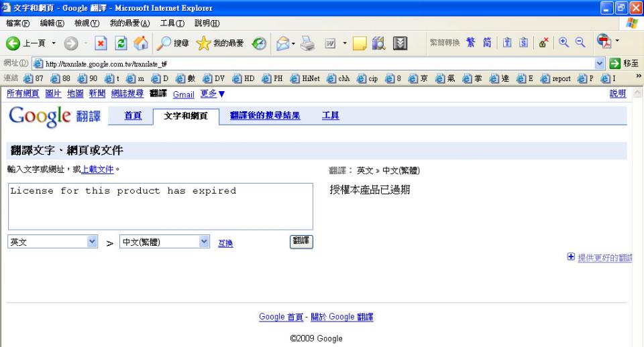Go to Home page house icon
Screen dimensions: 644x347
pyautogui.click(x=141, y=43)
